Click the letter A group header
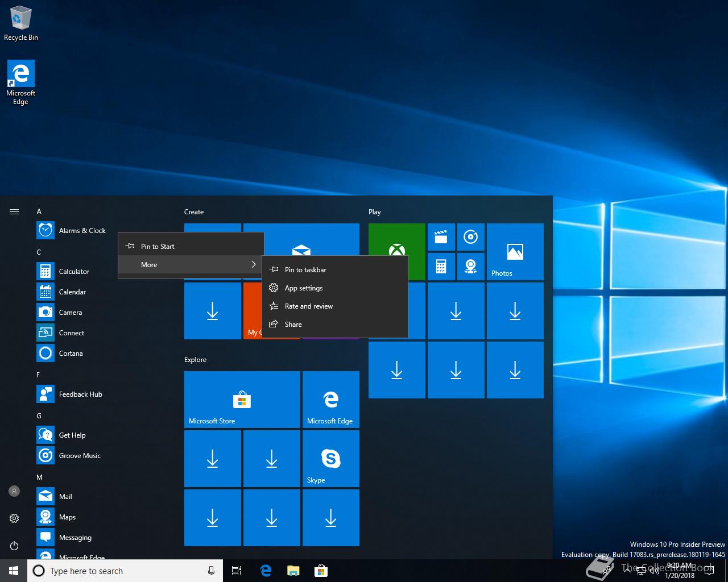Screen dimensions: 728x582 click(39, 211)
